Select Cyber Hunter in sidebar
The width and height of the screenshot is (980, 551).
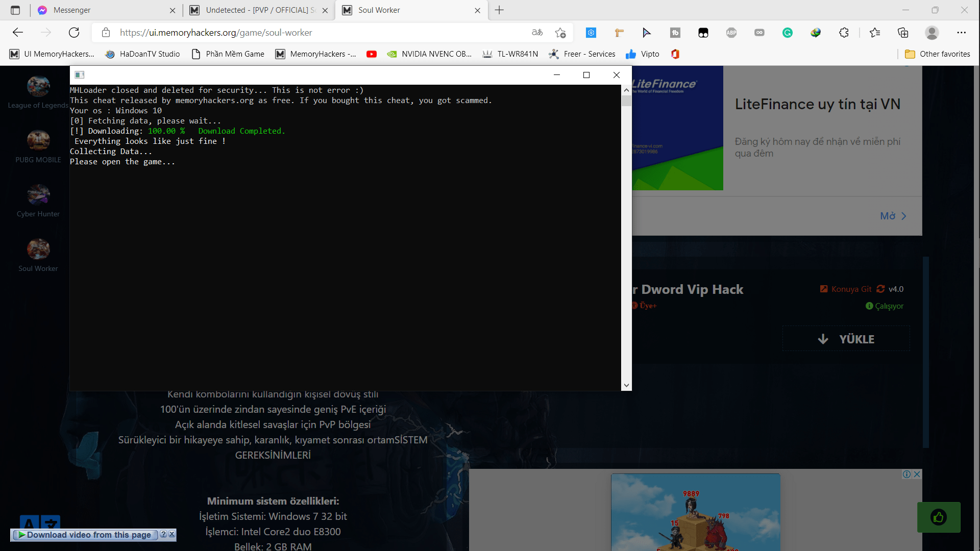point(38,201)
